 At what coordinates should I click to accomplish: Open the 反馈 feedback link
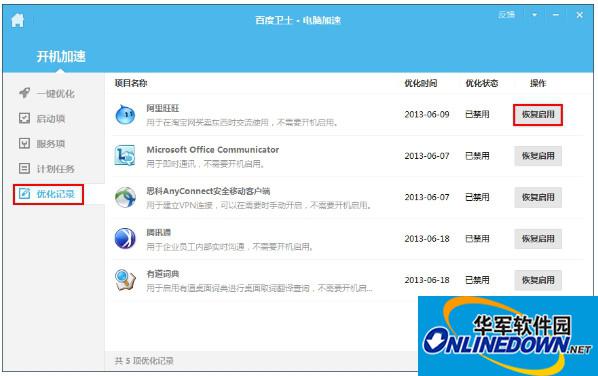[x=506, y=15]
